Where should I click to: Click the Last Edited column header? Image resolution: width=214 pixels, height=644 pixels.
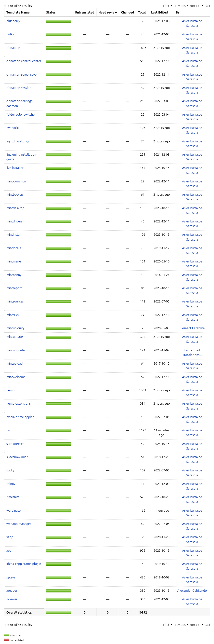(x=159, y=12)
